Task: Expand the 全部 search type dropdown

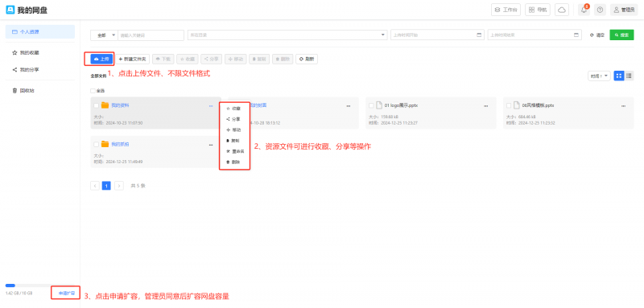Action: [105, 35]
